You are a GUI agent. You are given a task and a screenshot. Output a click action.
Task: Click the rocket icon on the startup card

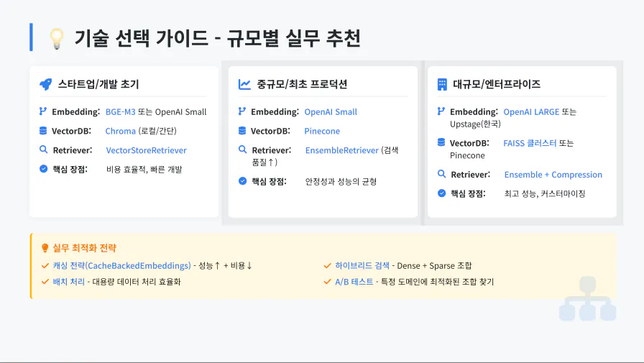[45, 84]
